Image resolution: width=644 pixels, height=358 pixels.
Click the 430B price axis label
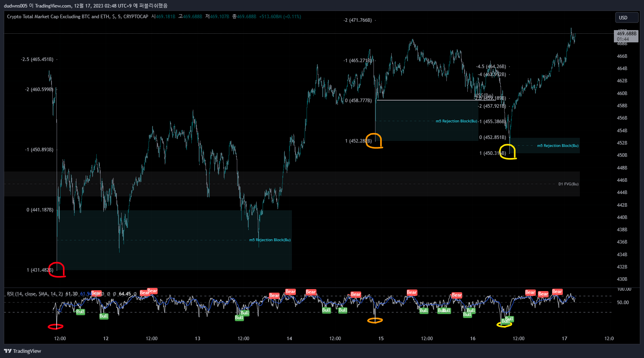[622, 279]
